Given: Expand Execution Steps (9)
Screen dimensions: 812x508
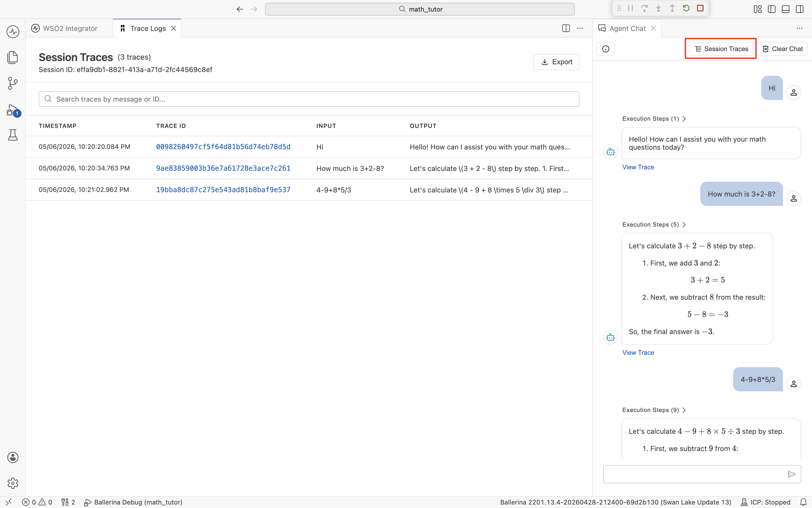Looking at the screenshot, I should tap(654, 410).
